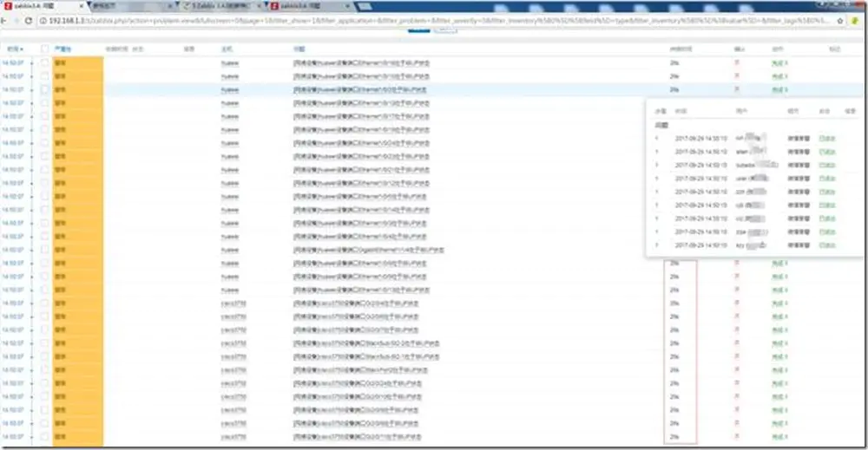This screenshot has width=868, height=450.
Task: Sort by the 严重性 severity column header
Action: (63, 49)
